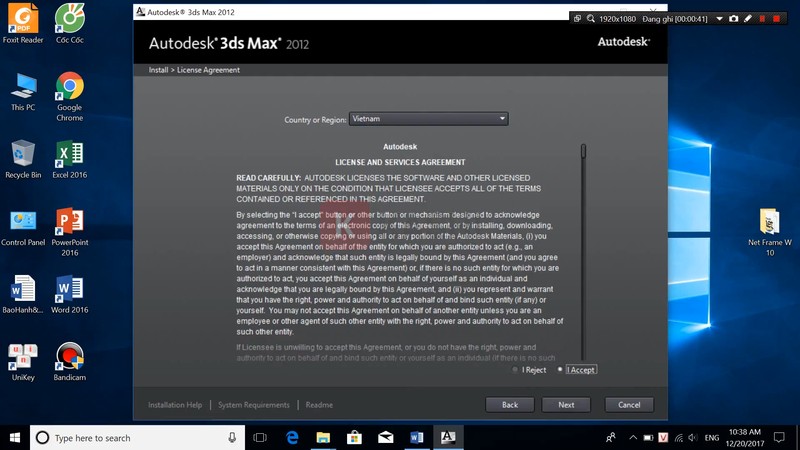Click the Next button

[x=566, y=405]
